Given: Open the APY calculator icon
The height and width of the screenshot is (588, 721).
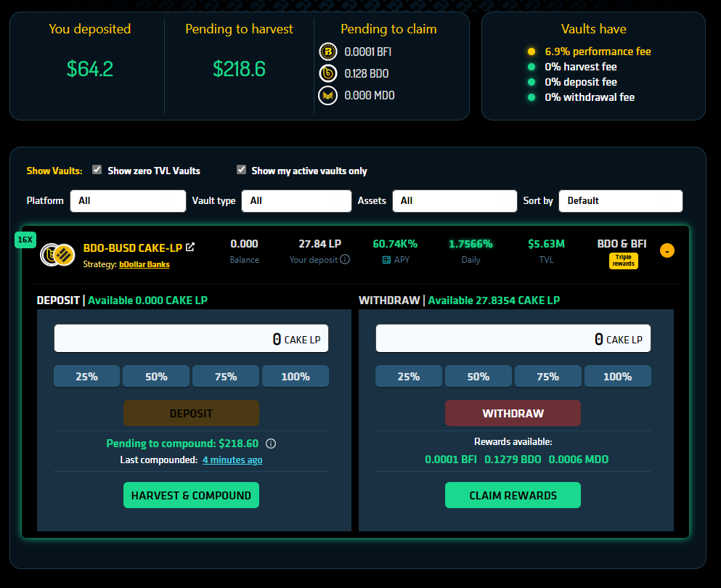Looking at the screenshot, I should [x=386, y=260].
